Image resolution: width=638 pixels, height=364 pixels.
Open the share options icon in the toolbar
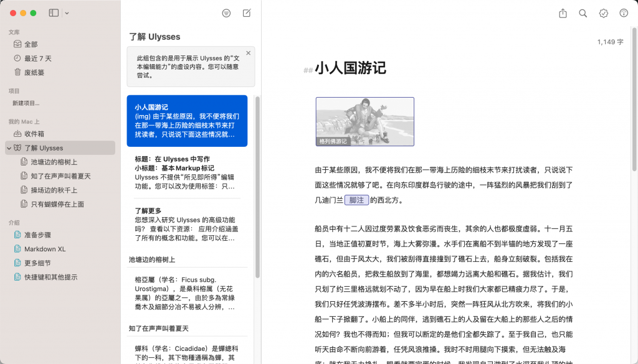[x=563, y=13]
